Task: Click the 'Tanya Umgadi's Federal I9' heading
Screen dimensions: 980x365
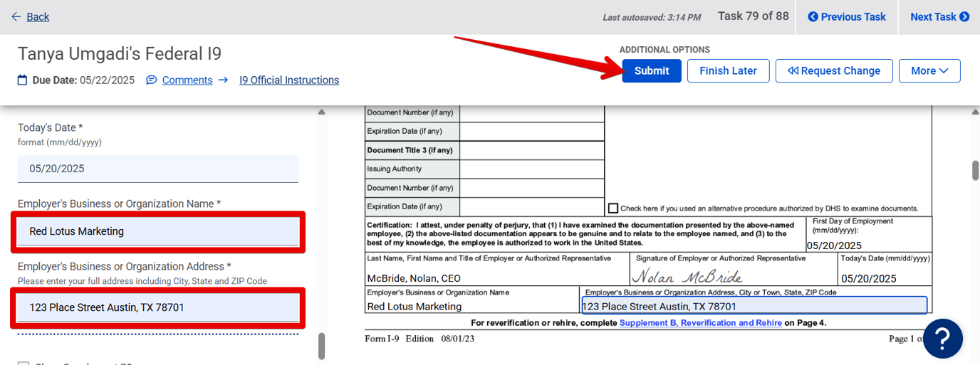Action: (x=120, y=53)
